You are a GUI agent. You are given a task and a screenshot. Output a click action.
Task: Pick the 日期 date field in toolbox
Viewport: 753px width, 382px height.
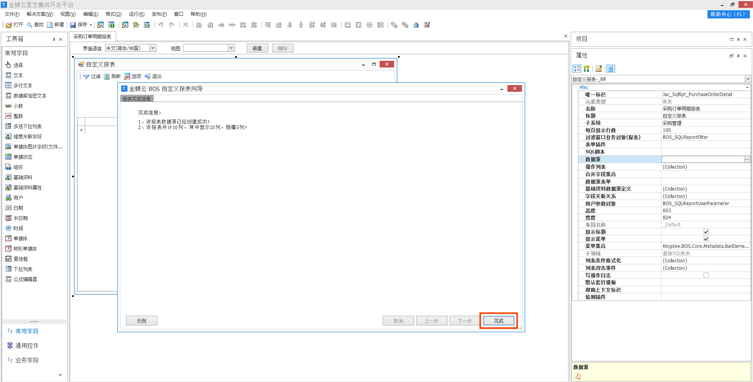click(14, 208)
